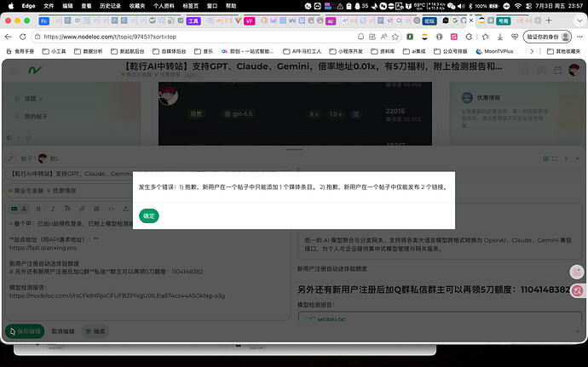Reload the page with the refresh icon
The image size is (588, 367).
click(x=22, y=37)
